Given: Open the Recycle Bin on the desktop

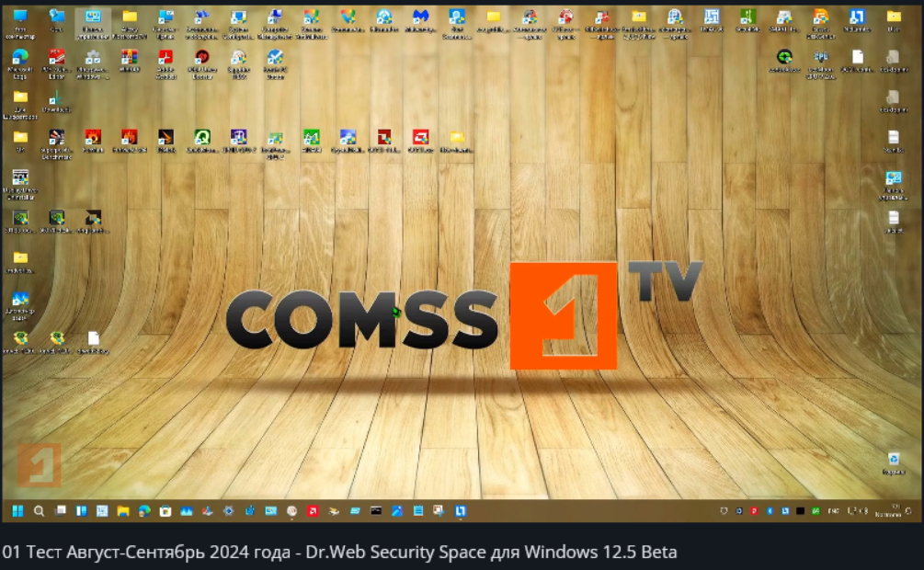Looking at the screenshot, I should [894, 463].
